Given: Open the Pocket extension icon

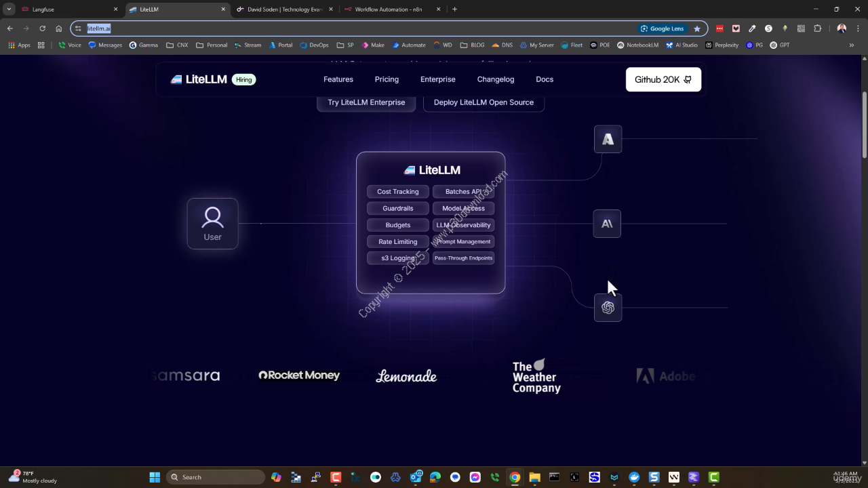Looking at the screenshot, I should pyautogui.click(x=736, y=28).
